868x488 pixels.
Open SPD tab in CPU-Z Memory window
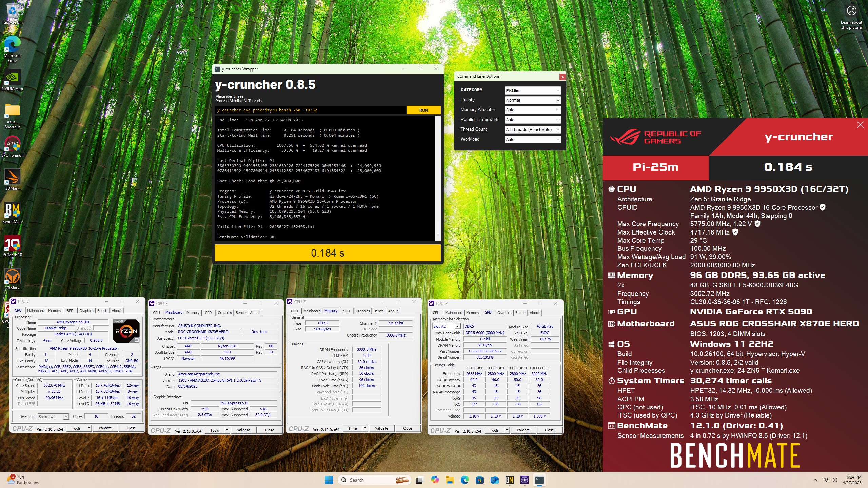[x=346, y=311]
